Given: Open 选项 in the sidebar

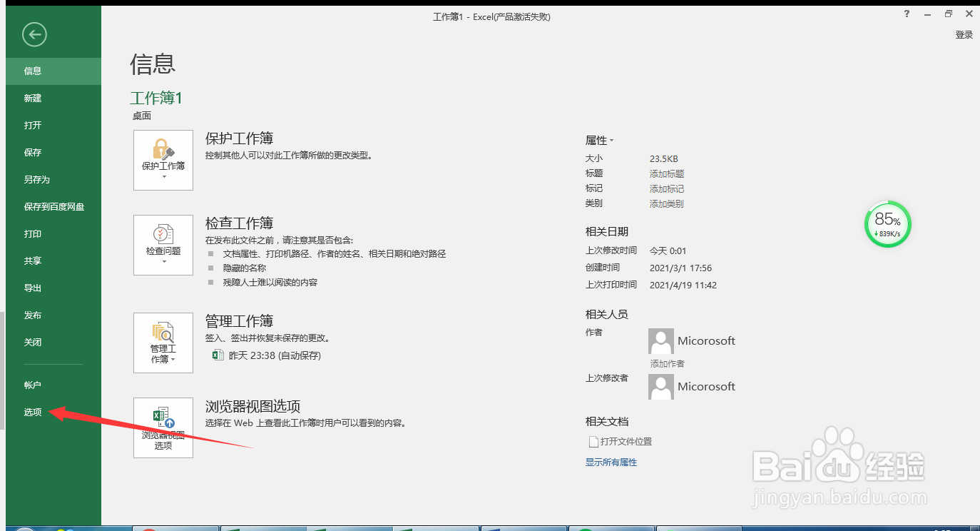Looking at the screenshot, I should tap(53, 412).
